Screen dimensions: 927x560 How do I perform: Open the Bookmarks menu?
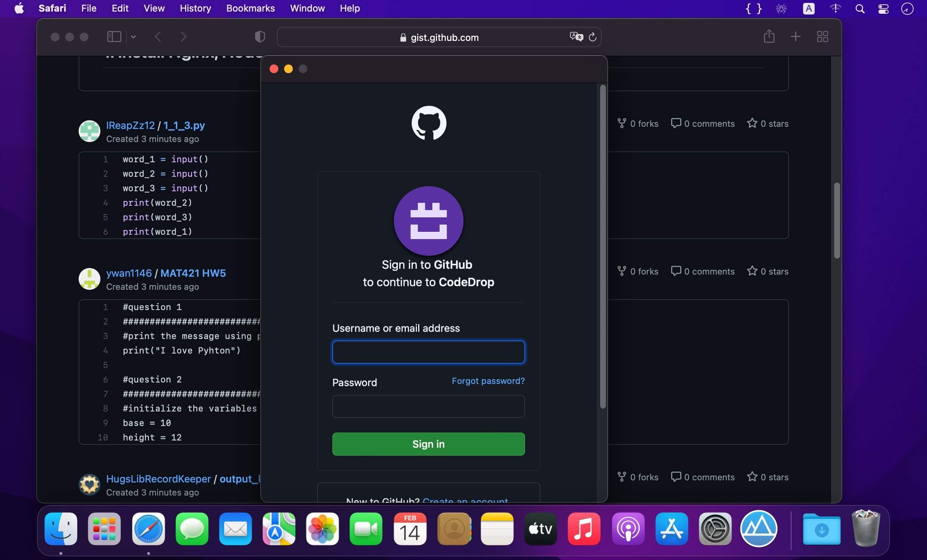pos(250,8)
